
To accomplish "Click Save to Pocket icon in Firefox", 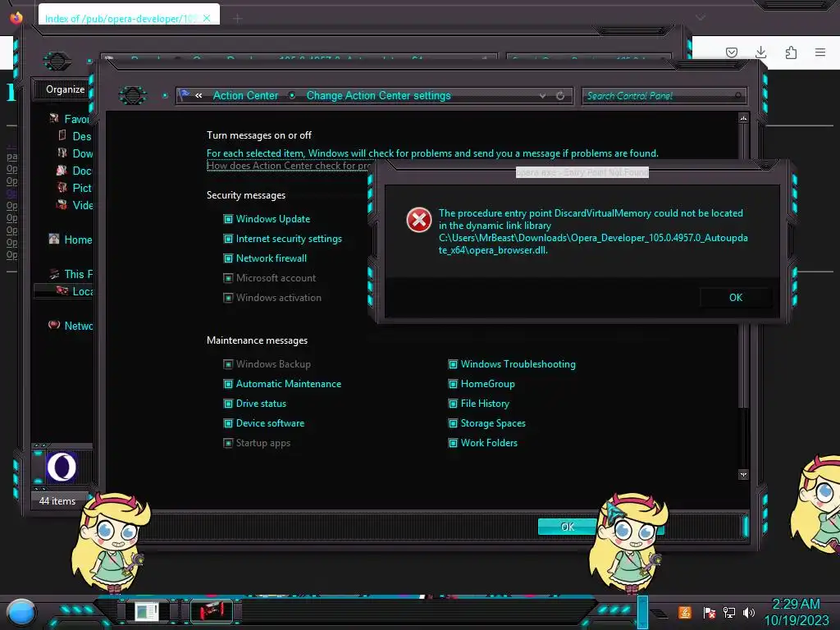I will [x=732, y=52].
